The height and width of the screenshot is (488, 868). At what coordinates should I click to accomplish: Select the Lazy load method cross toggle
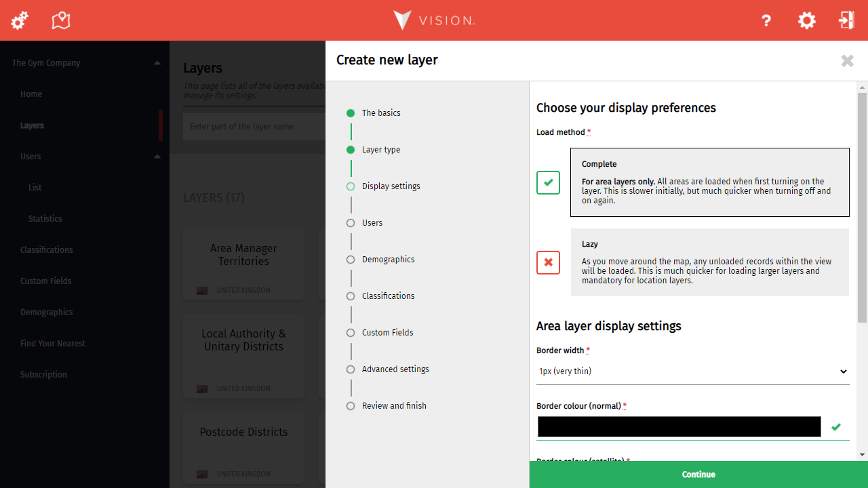(548, 262)
